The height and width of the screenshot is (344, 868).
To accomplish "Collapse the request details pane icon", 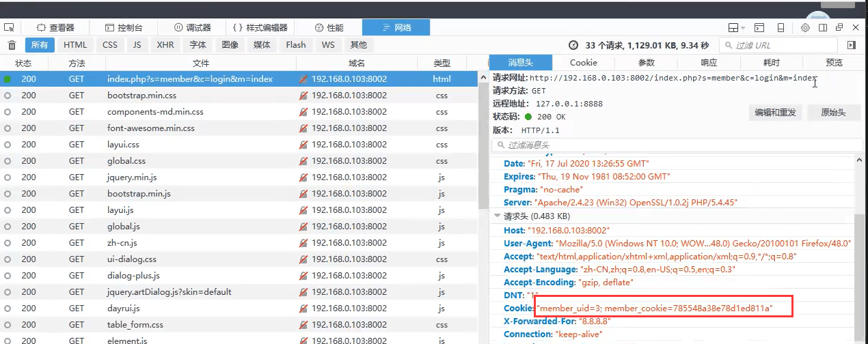I will 851,45.
